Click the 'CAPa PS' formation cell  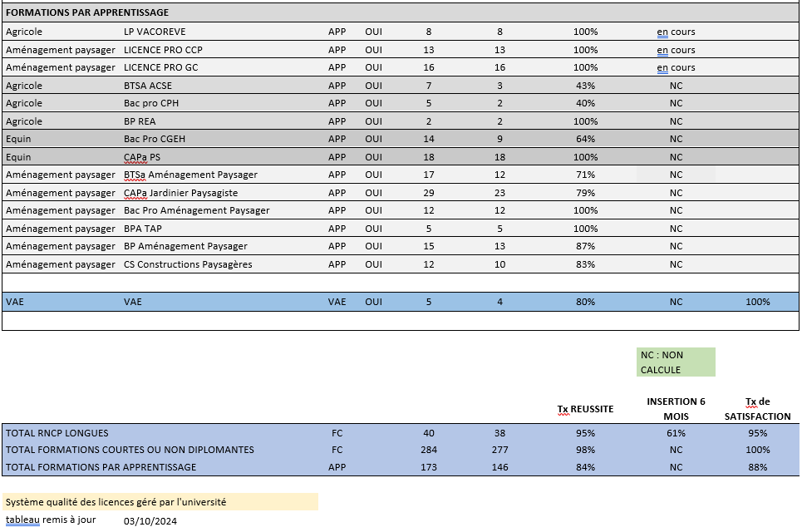(142, 157)
